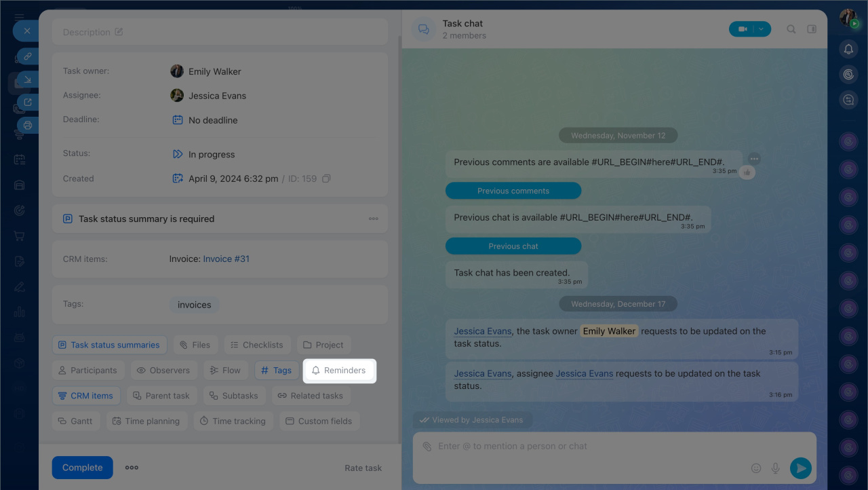Image resolution: width=868 pixels, height=490 pixels.
Task: Click the Complete button
Action: pyautogui.click(x=83, y=468)
